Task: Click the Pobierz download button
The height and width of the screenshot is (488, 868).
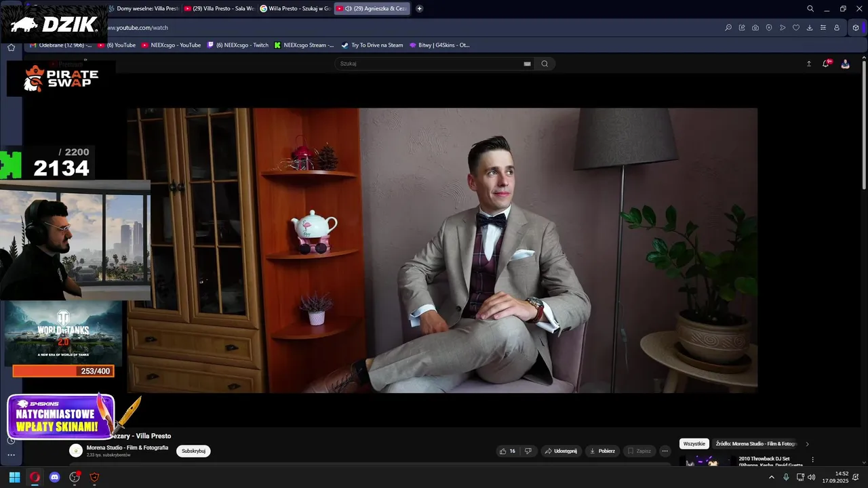Action: [x=602, y=451]
